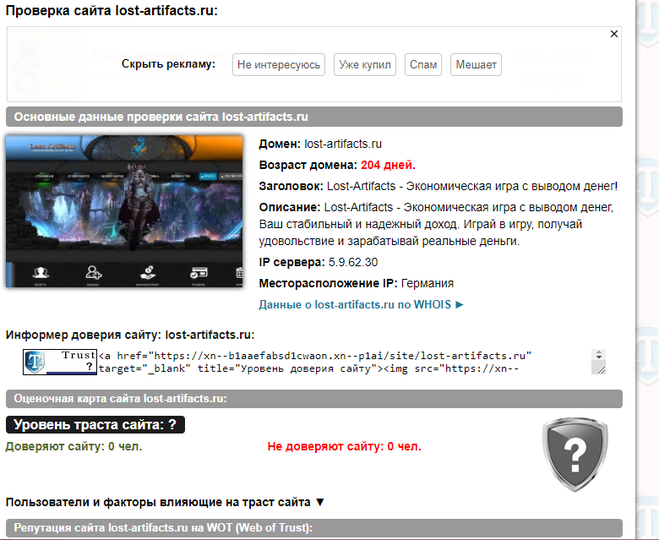Click 'Доверяют сайту: 0 чел.' text

[x=74, y=446]
